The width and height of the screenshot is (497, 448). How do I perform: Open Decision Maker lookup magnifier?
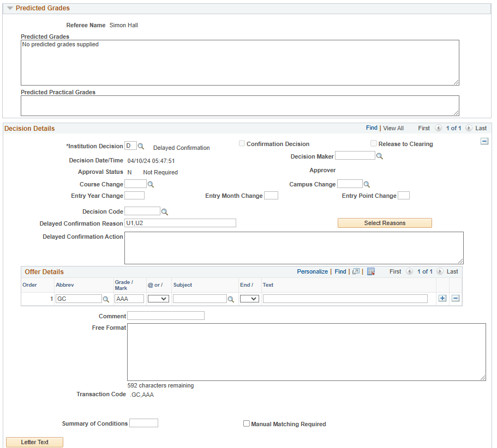click(x=379, y=156)
